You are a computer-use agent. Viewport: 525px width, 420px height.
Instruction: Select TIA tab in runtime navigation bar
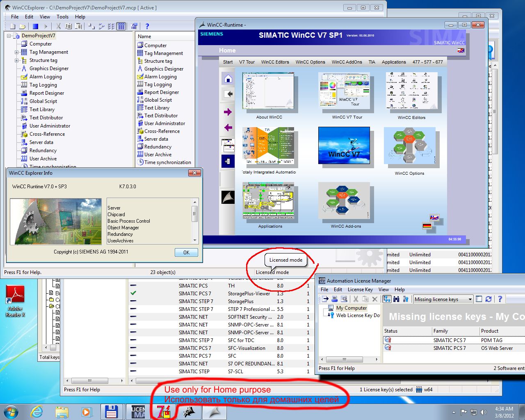(372, 62)
